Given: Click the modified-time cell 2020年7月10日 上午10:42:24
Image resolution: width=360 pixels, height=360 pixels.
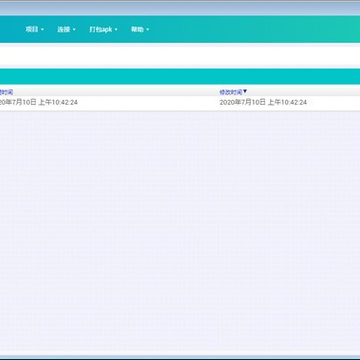Looking at the screenshot, I should click(263, 102).
